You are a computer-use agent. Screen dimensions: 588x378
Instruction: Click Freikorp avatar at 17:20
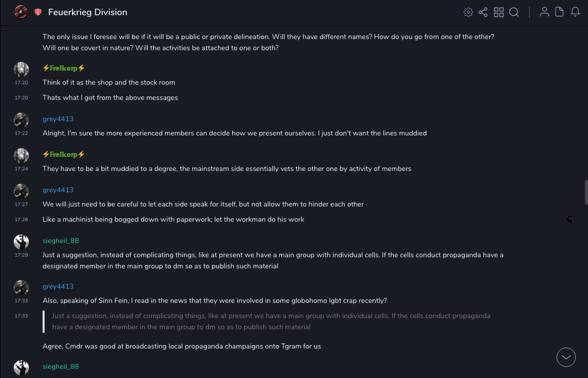(x=21, y=69)
